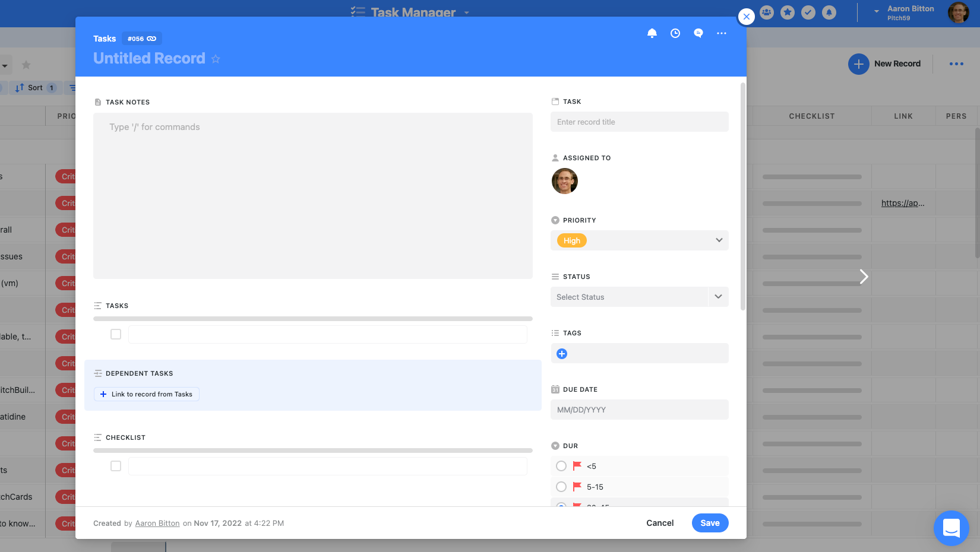Go to next record with right chevron
This screenshot has width=980, height=552.
864,277
